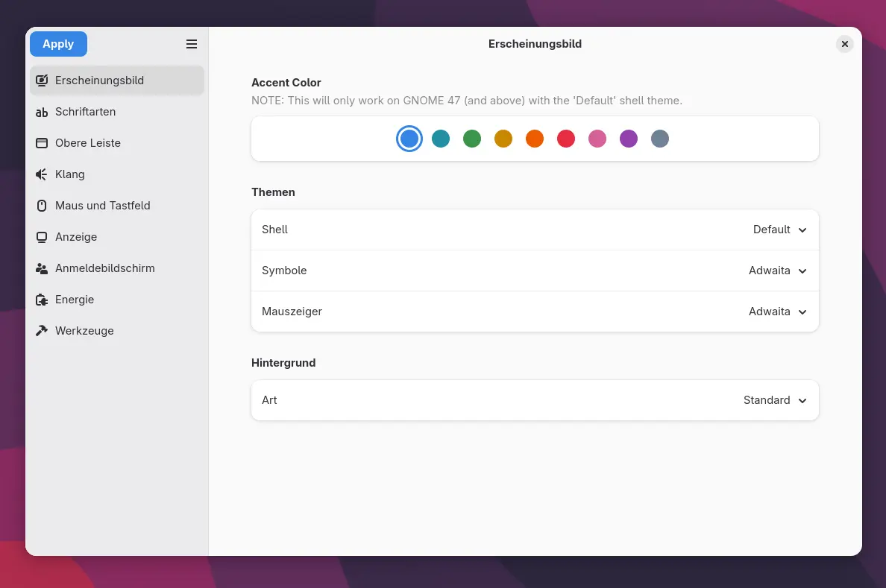886x588 pixels.
Task: Click the Obere Leiste panel icon
Action: point(42,143)
